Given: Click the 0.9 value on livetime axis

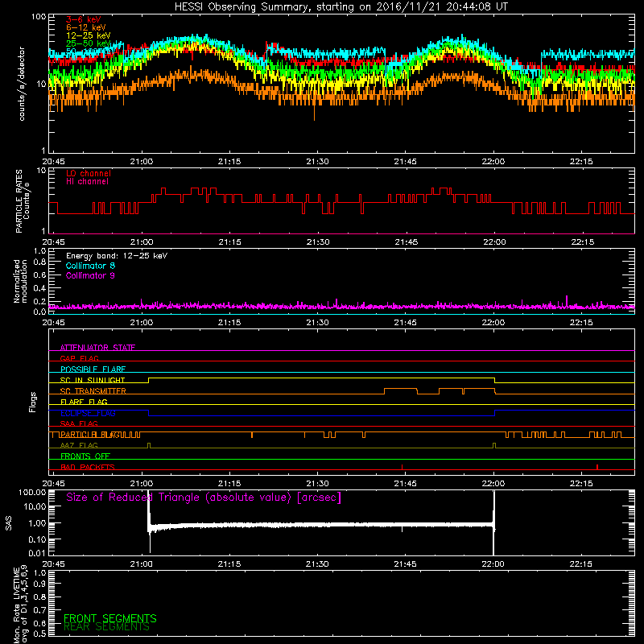Looking at the screenshot, I should (39, 584).
